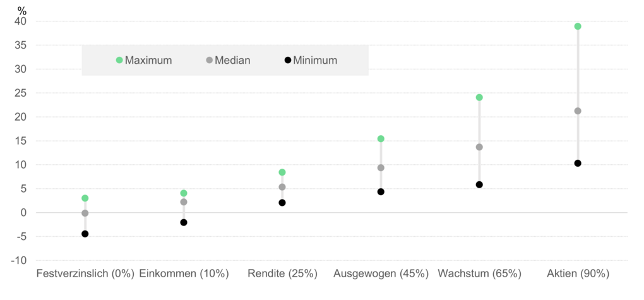This screenshot has width=644, height=300.
Task: Click the Einkommen (10%) axis label
Action: point(184,273)
